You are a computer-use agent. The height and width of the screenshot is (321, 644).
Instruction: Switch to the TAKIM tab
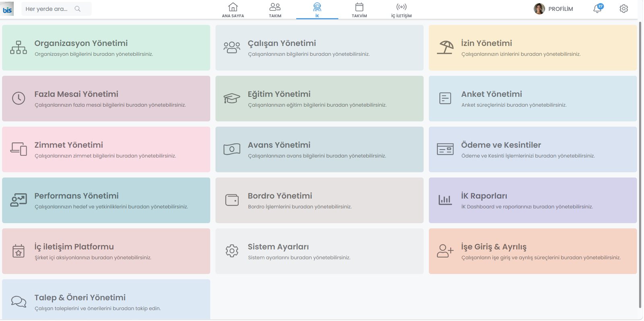[x=275, y=10]
